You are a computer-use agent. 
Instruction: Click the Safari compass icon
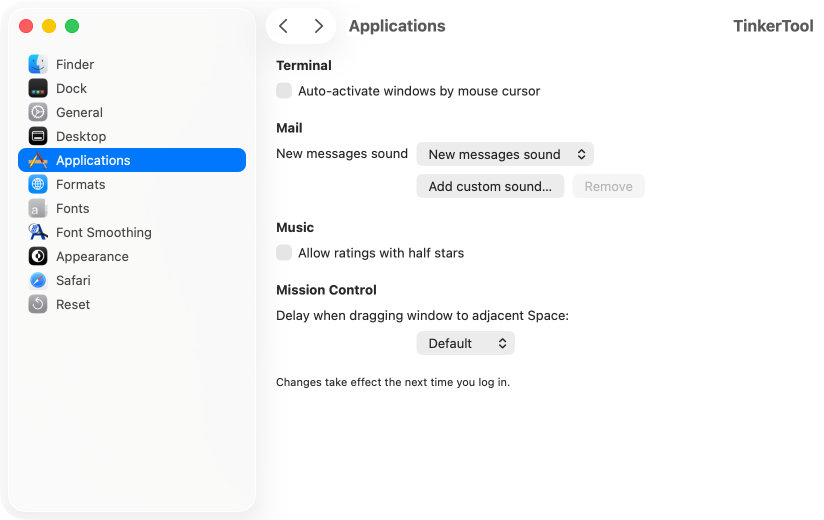pyautogui.click(x=38, y=280)
